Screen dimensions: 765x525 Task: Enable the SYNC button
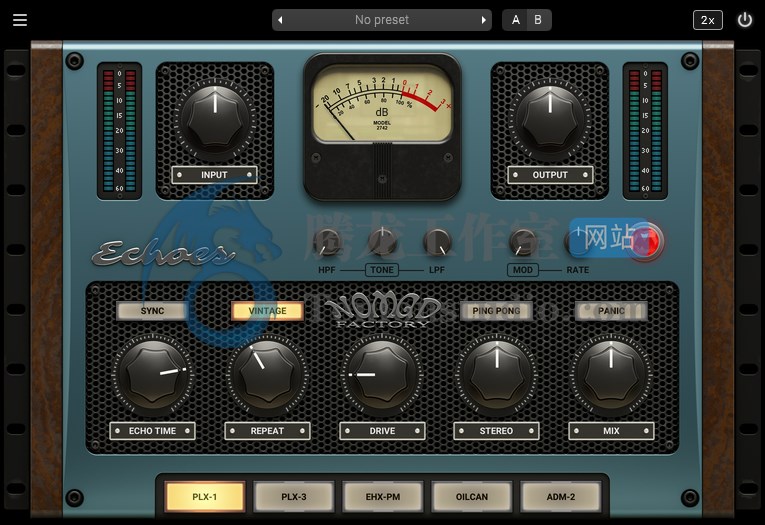[152, 311]
